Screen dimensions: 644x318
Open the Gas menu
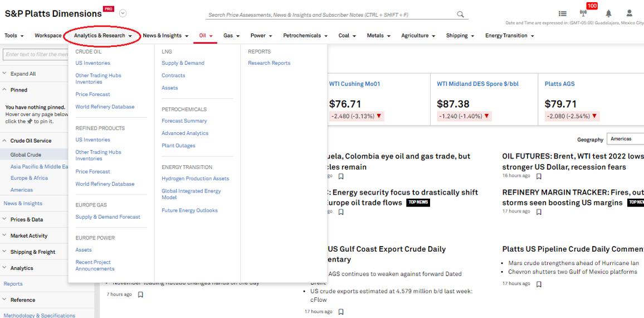pos(231,35)
